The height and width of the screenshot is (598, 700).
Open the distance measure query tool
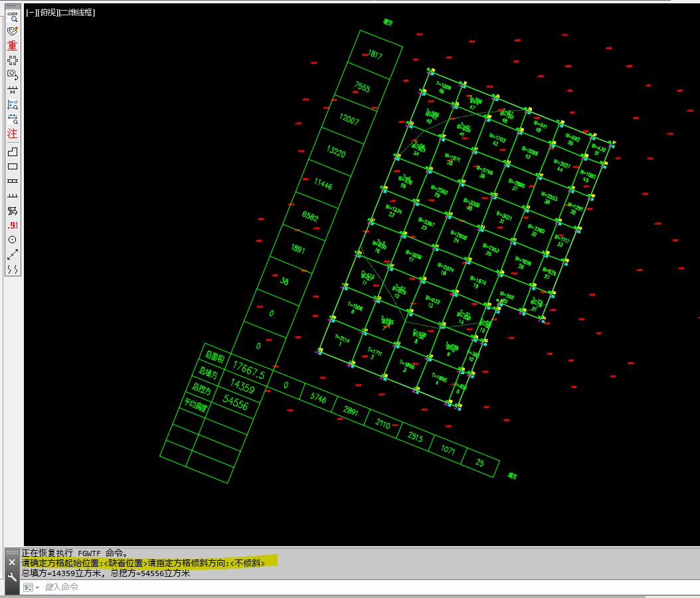13,119
